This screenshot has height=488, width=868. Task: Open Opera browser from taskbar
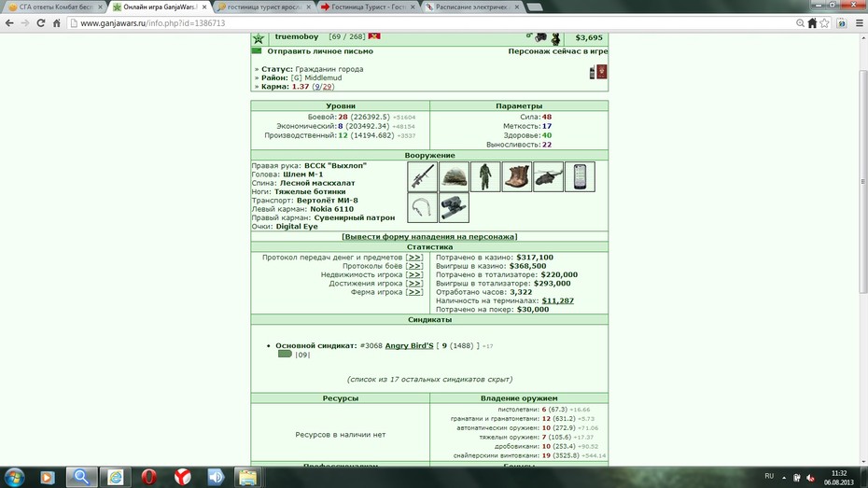pyautogui.click(x=149, y=477)
